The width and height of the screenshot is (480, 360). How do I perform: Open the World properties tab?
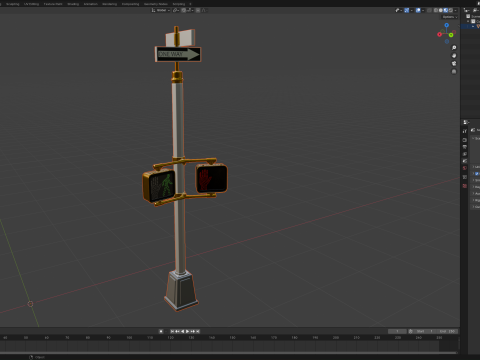(x=465, y=168)
